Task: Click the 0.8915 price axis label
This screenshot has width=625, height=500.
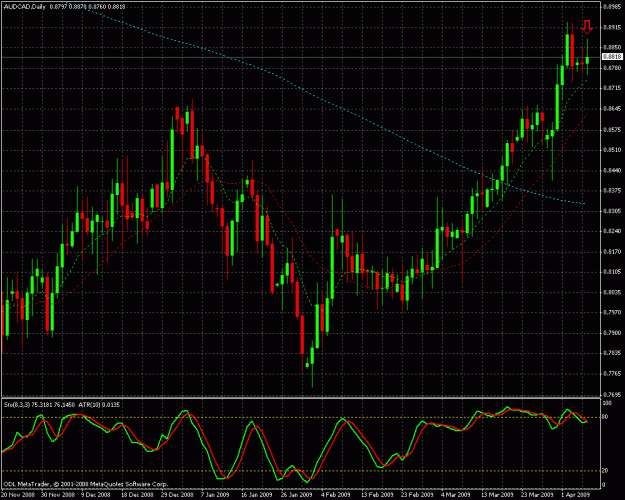Action: click(x=613, y=27)
